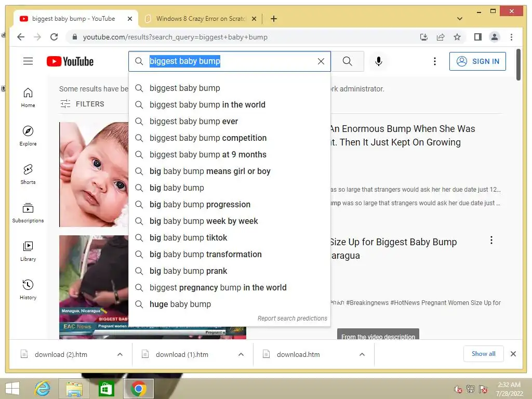Open the baby face video thumbnail

[94, 175]
